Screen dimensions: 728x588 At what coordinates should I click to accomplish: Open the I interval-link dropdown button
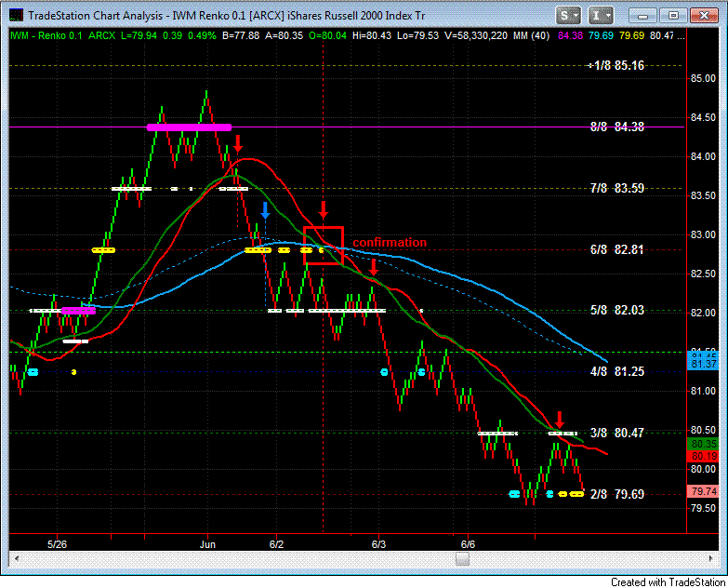click(601, 15)
